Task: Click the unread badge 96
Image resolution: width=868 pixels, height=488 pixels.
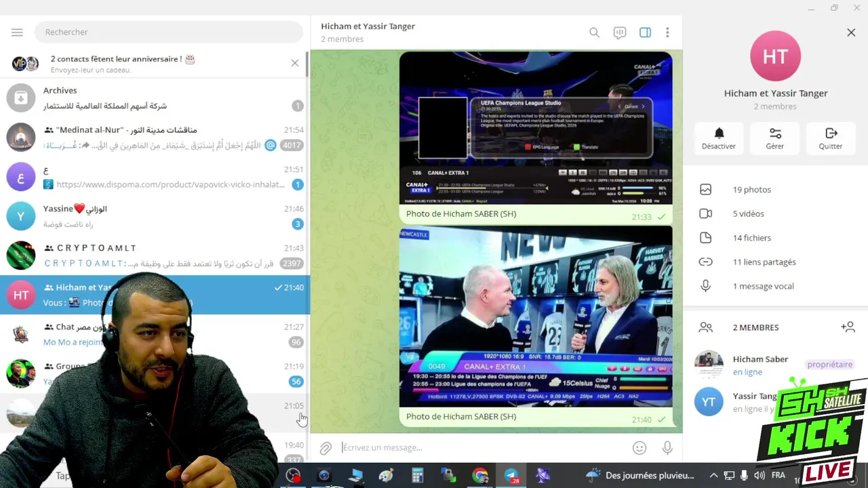Action: (296, 342)
